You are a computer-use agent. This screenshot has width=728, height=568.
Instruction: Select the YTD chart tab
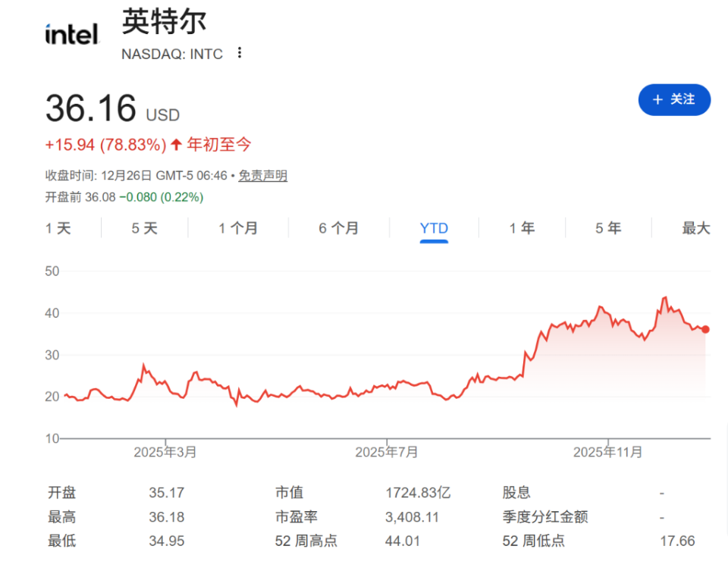tap(433, 228)
